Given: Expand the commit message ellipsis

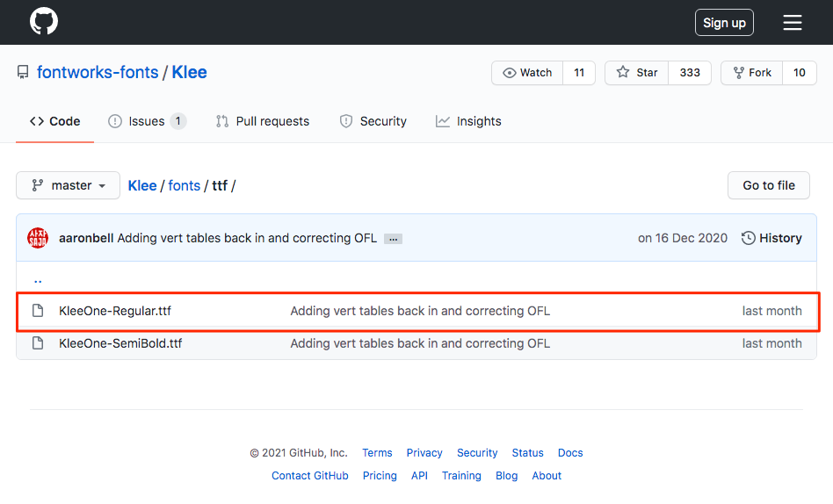Looking at the screenshot, I should coord(393,239).
